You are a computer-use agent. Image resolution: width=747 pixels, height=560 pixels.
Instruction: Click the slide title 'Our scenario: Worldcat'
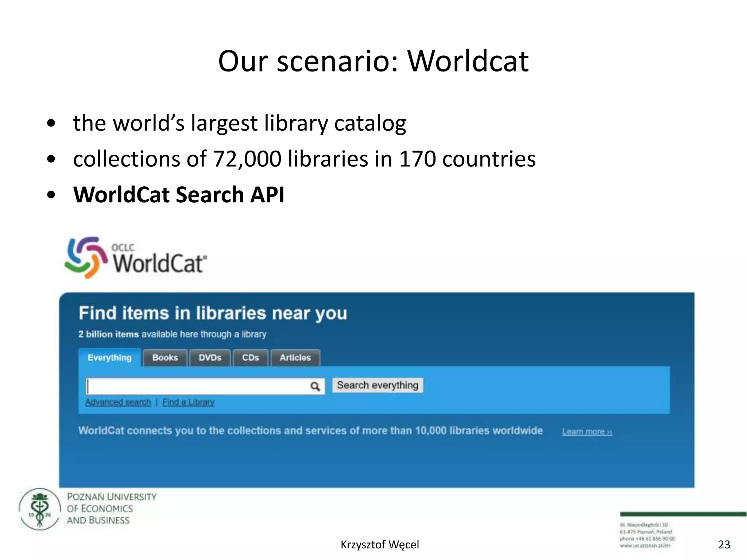pyautogui.click(x=373, y=61)
